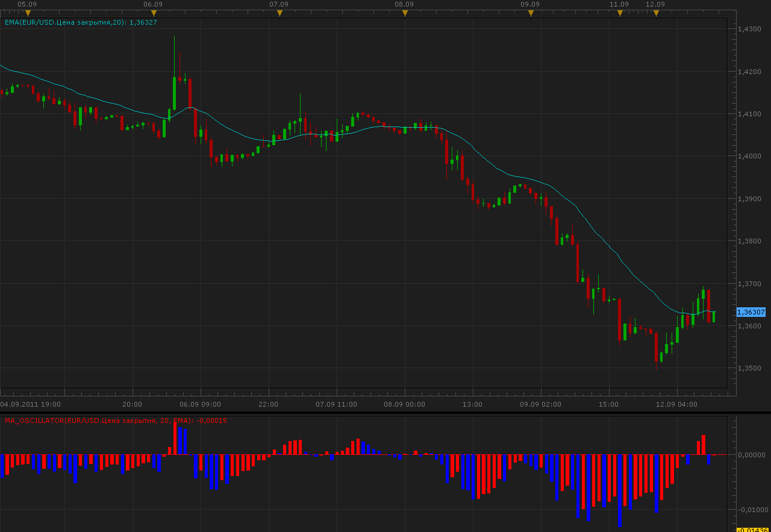Click the 11.09 day marker triangle
Viewport: 771px width, 532px height.
click(x=620, y=13)
